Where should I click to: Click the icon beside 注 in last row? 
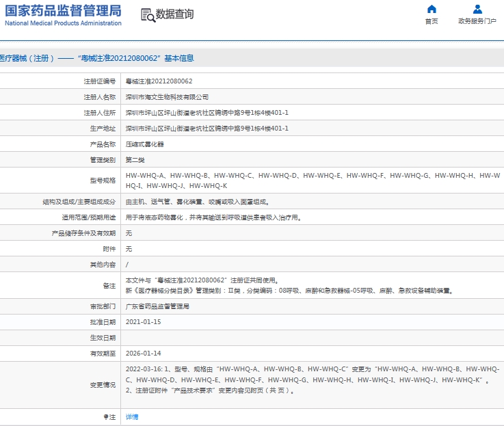point(106,417)
